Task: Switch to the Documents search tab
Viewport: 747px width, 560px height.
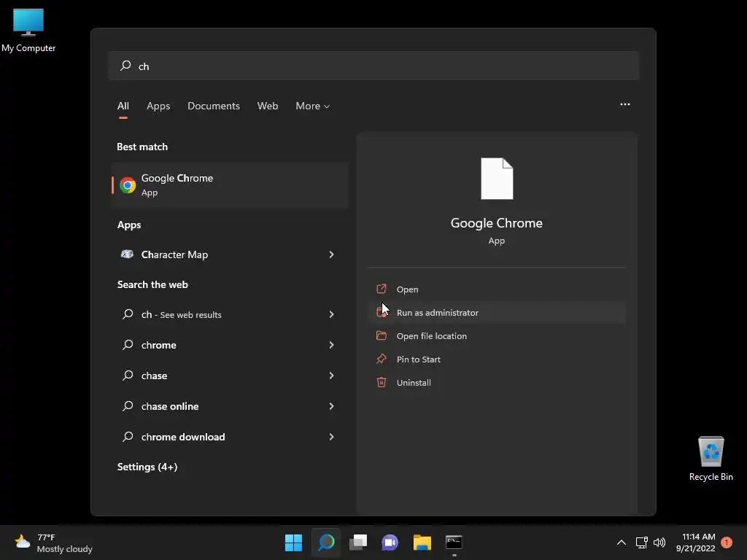Action: click(214, 106)
